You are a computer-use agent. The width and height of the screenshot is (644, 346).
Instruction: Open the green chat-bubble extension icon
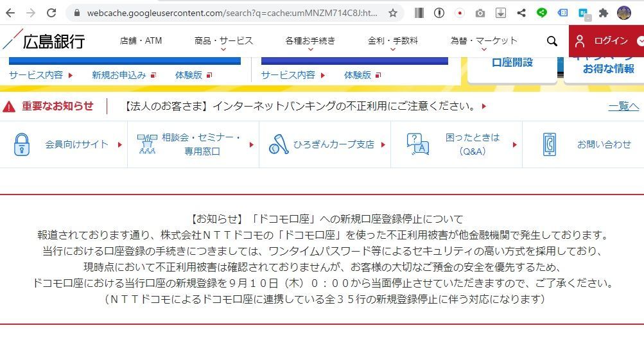[542, 13]
